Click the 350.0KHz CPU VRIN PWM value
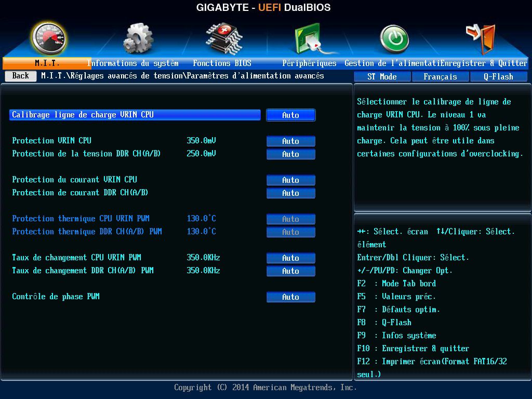532x399 pixels. [x=203, y=258]
